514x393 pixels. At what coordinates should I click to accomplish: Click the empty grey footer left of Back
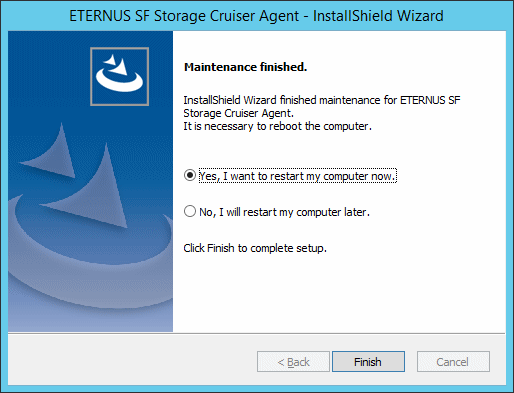coord(132,361)
